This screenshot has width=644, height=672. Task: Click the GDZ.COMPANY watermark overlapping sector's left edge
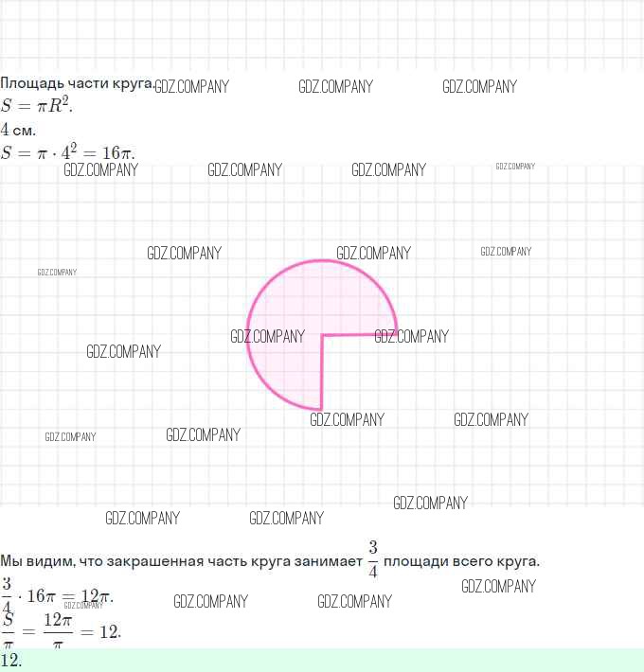coord(267,336)
